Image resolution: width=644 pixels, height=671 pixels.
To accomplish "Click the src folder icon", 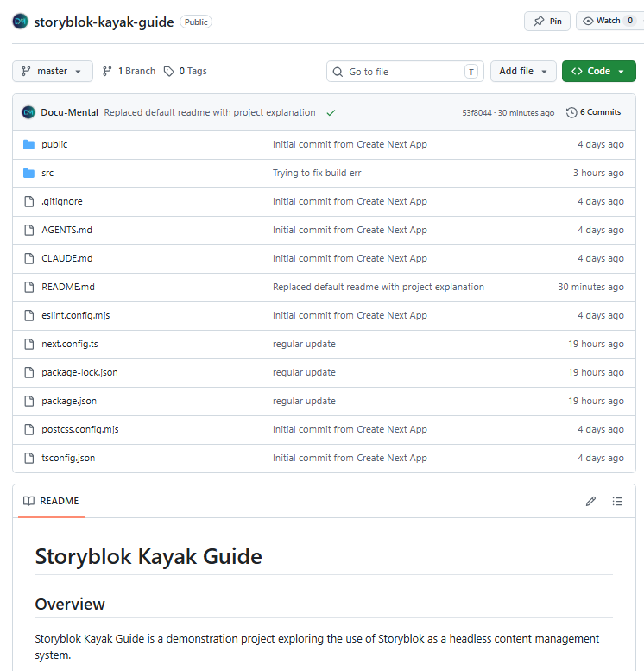I will pyautogui.click(x=28, y=174).
